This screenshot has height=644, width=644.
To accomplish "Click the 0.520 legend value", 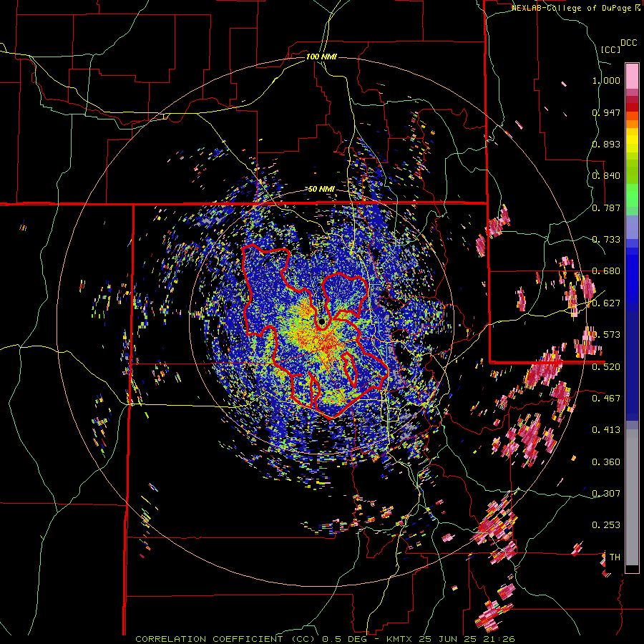I will 606,367.
